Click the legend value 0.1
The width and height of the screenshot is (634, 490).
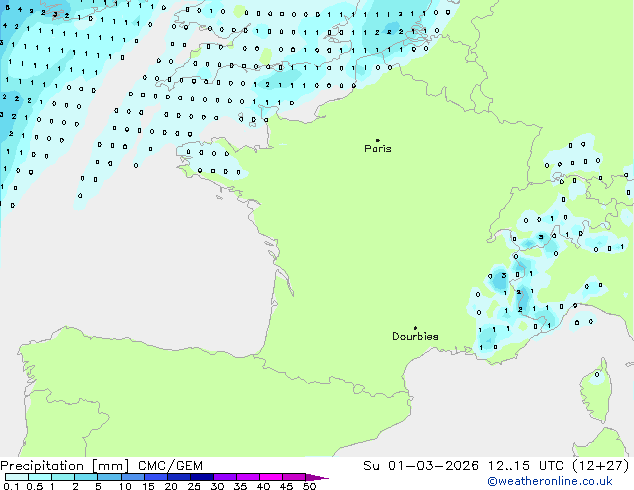(x=11, y=486)
